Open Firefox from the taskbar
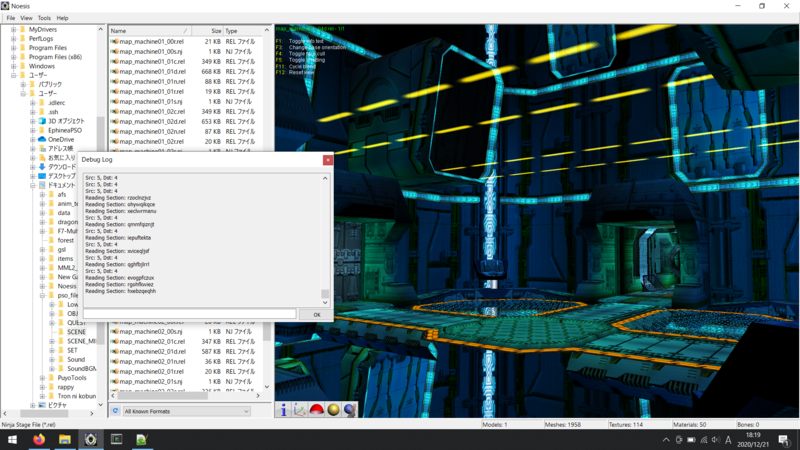Screen dimensions: 800x450 pyautogui.click(x=39, y=439)
